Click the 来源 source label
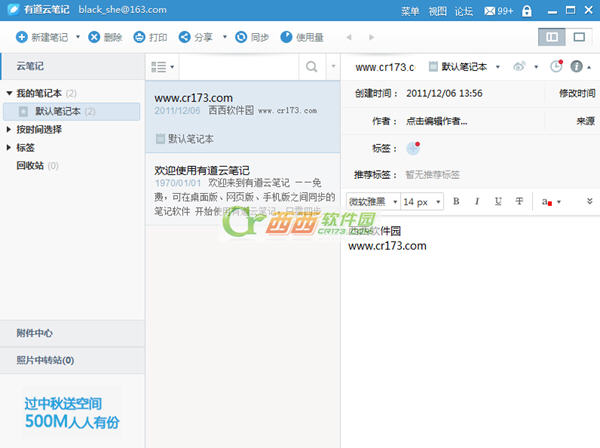The width and height of the screenshot is (600, 448). click(585, 121)
